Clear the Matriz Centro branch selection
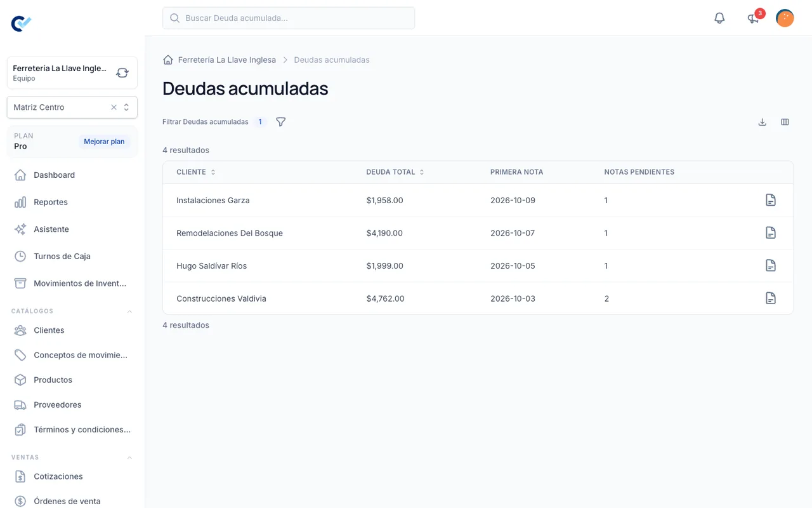The height and width of the screenshot is (508, 812). pyautogui.click(x=114, y=107)
